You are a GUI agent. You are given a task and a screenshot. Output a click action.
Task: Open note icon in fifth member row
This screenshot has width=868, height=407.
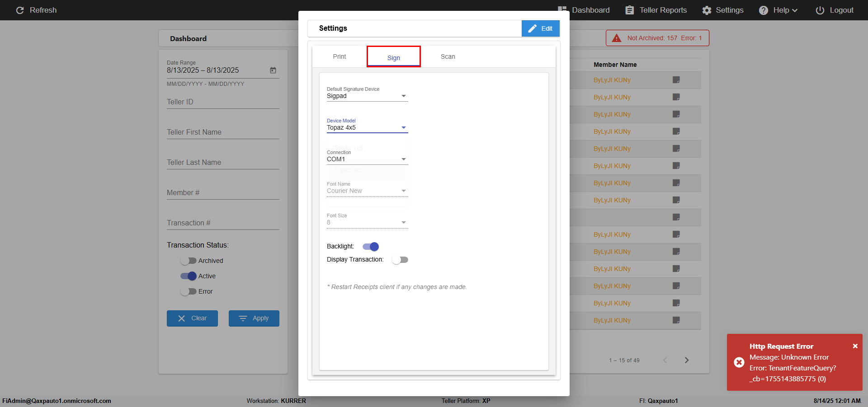676,149
